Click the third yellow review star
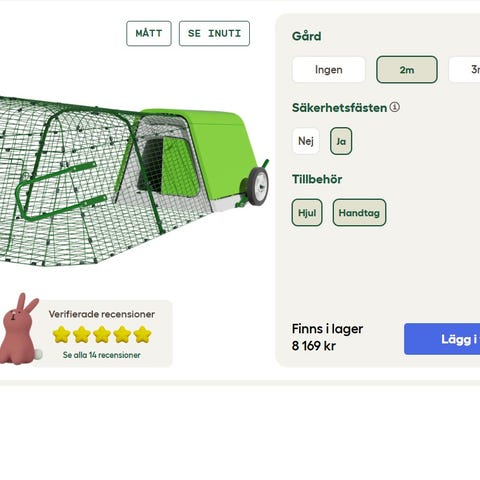The image size is (480, 480). (x=102, y=334)
